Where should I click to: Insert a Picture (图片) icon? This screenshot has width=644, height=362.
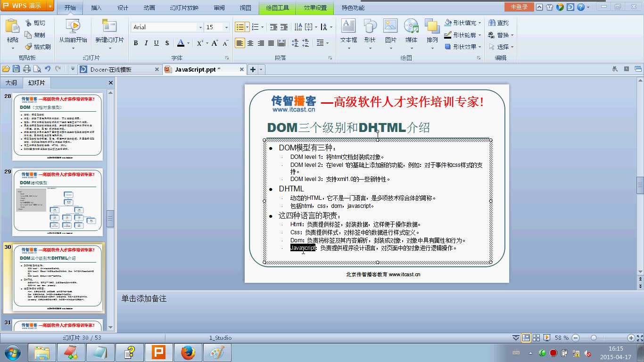coord(390,26)
